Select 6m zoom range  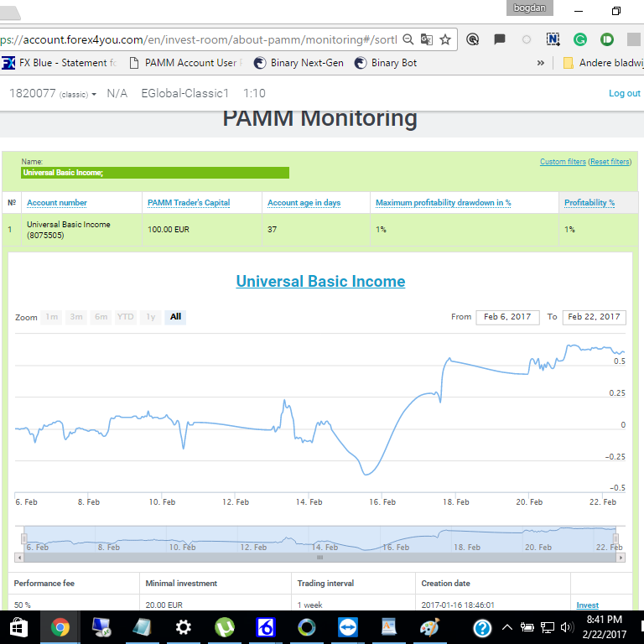click(x=101, y=317)
